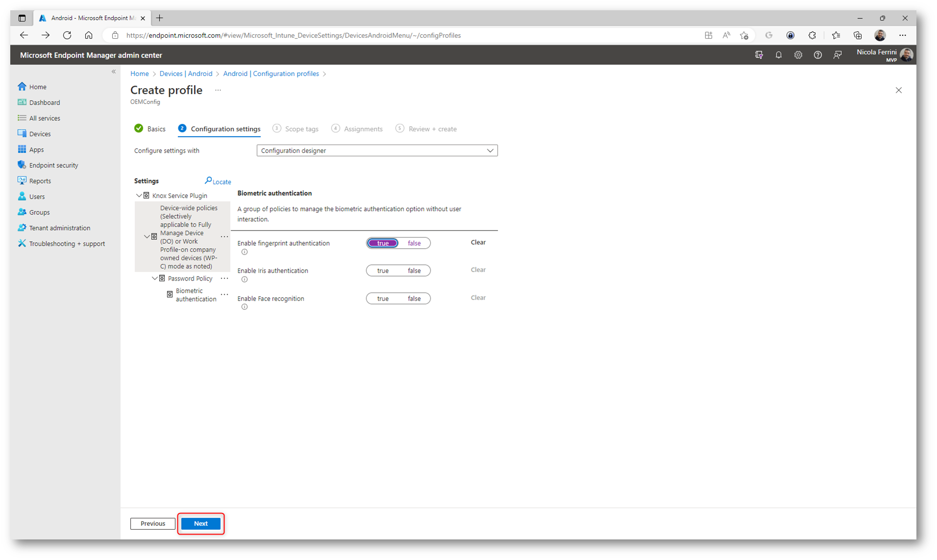Add page to browser favorites
937x560 pixels.
[744, 35]
